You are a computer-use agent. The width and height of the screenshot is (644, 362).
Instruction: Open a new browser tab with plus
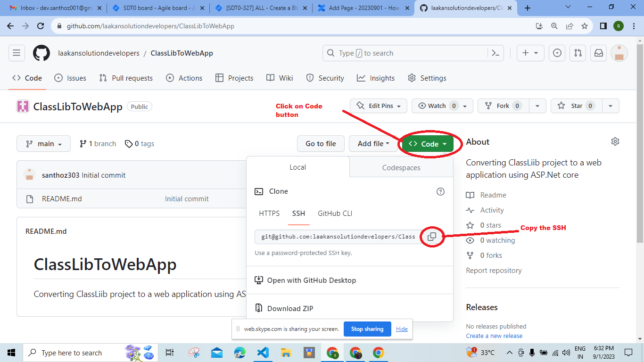(x=528, y=8)
